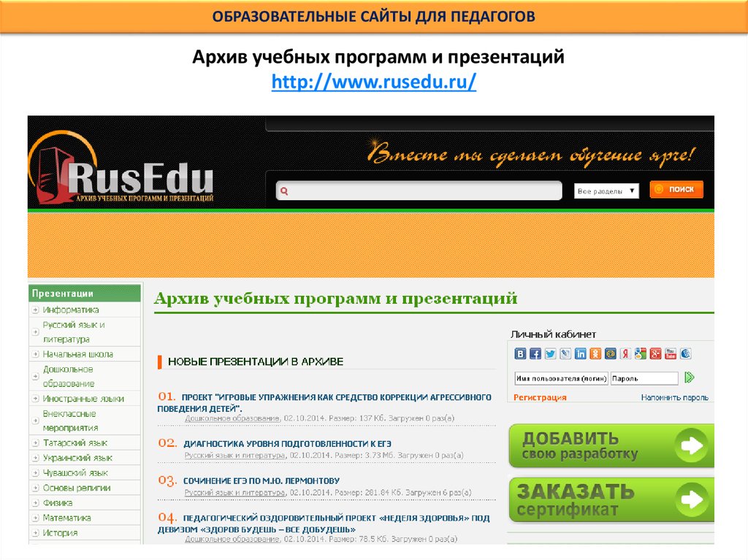
Task: Click the YouTube icon
Action: point(671,353)
